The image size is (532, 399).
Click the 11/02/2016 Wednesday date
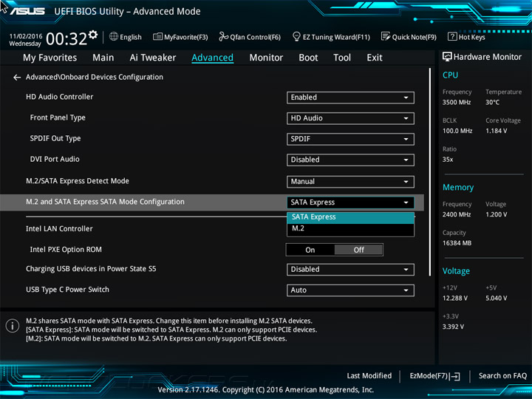(x=25, y=40)
